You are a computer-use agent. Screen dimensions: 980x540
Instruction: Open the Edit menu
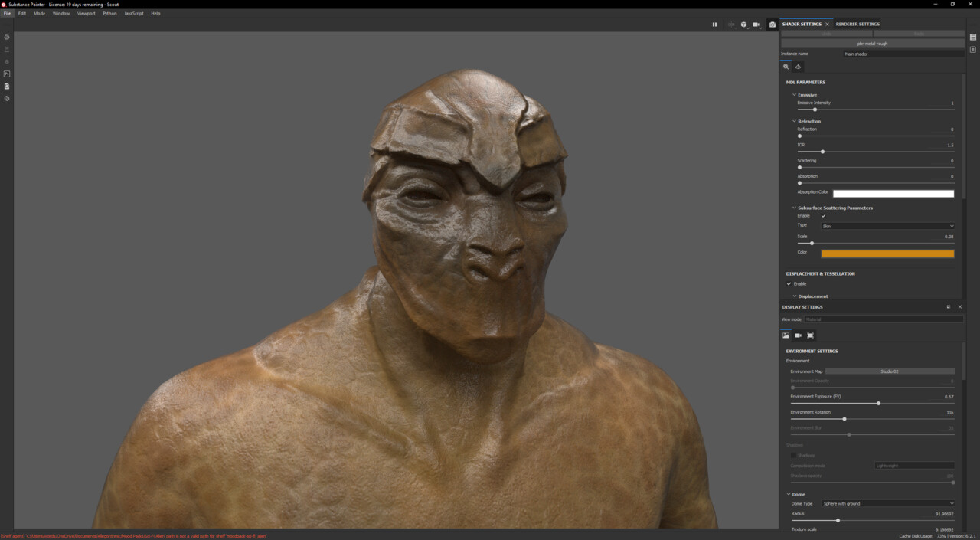[x=22, y=13]
